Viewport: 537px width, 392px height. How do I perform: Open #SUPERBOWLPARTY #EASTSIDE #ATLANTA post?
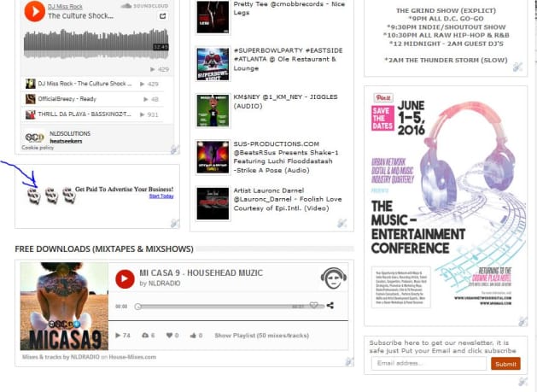click(288, 59)
